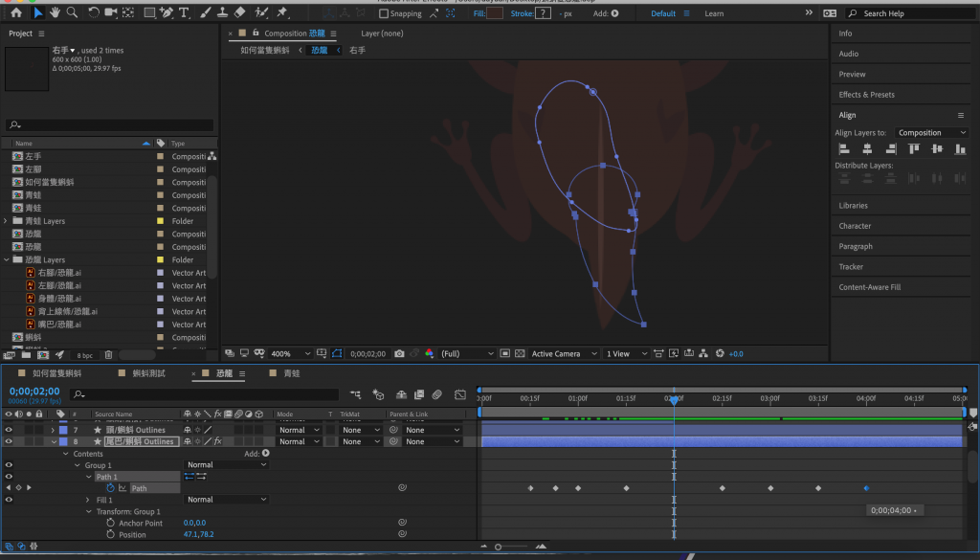
Task: Toggle visibility of Fill 1
Action: pos(9,500)
